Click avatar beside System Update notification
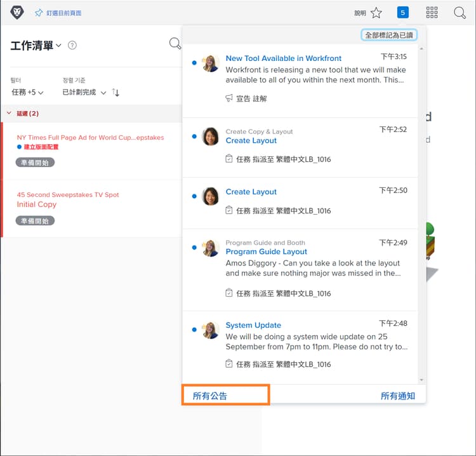 click(x=210, y=330)
